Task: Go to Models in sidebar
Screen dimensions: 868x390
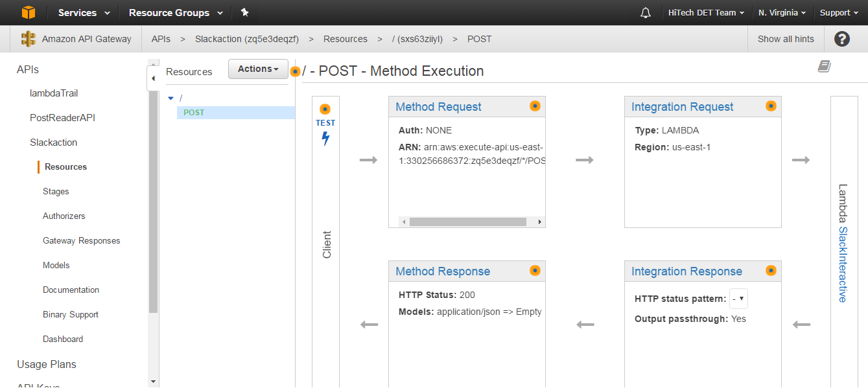Action: [x=56, y=266]
